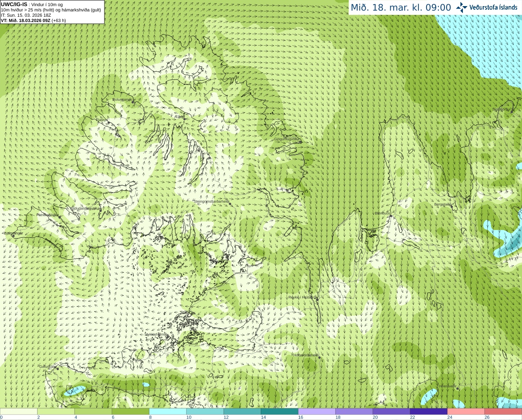Click the legend scale value 26
This screenshot has width=522, height=420.
pos(487,418)
